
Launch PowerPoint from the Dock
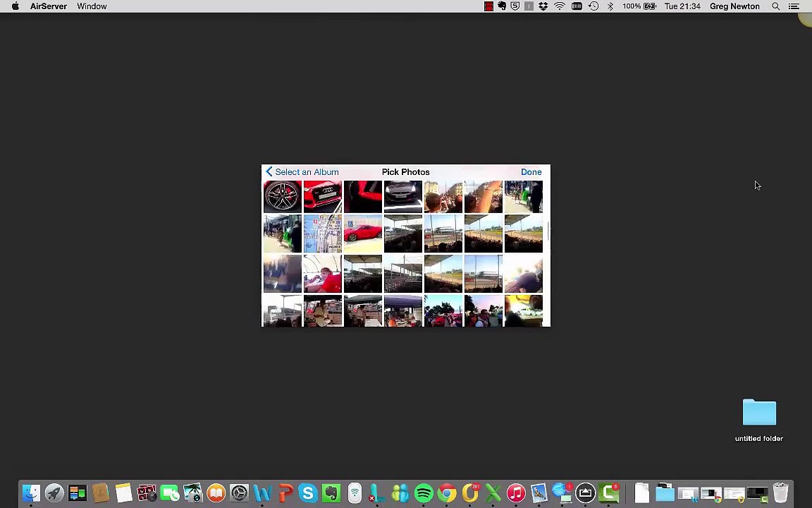click(285, 493)
